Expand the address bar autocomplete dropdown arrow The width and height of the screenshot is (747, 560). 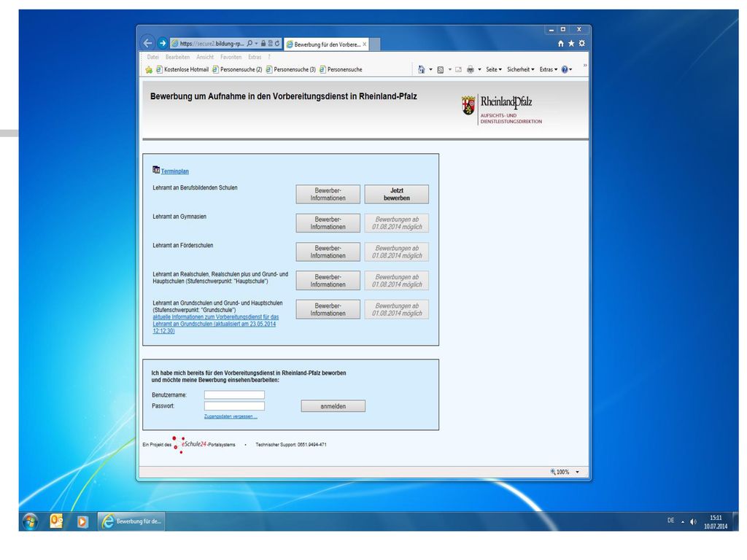click(256, 43)
